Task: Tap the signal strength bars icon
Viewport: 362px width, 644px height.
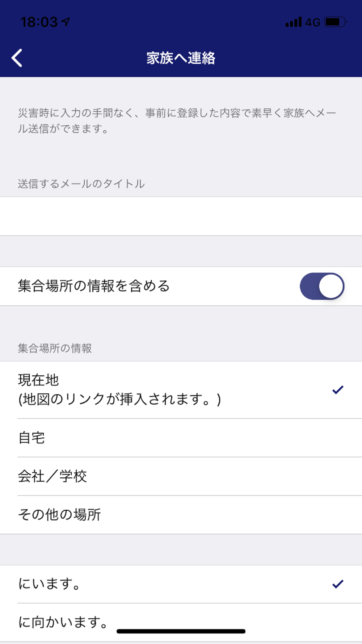Action: (x=294, y=22)
